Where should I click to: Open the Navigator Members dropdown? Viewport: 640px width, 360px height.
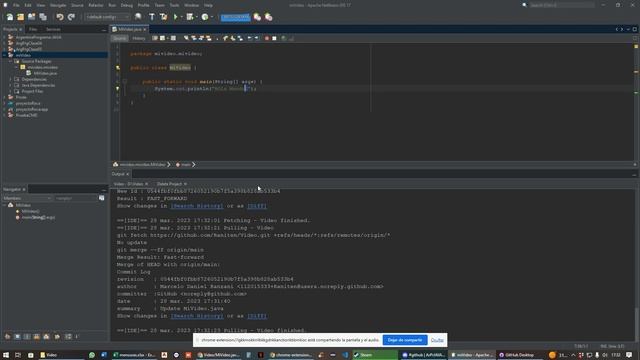pos(27,198)
